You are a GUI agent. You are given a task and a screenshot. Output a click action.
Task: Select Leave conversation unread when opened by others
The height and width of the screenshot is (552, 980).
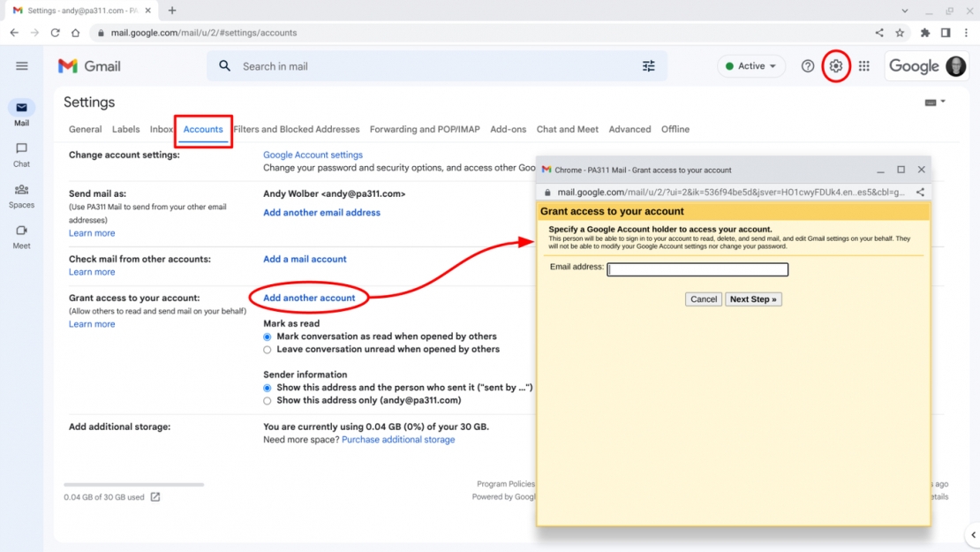(267, 350)
